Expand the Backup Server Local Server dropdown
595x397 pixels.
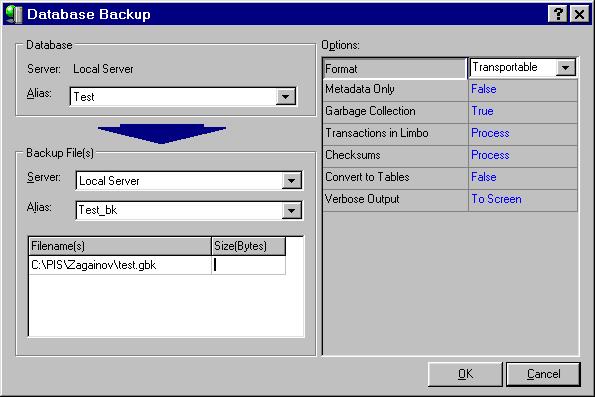point(291,181)
